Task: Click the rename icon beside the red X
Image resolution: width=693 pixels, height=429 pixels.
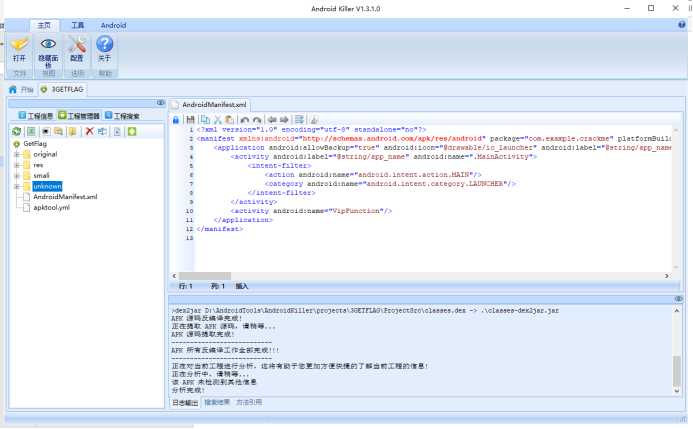Action: pos(103,131)
